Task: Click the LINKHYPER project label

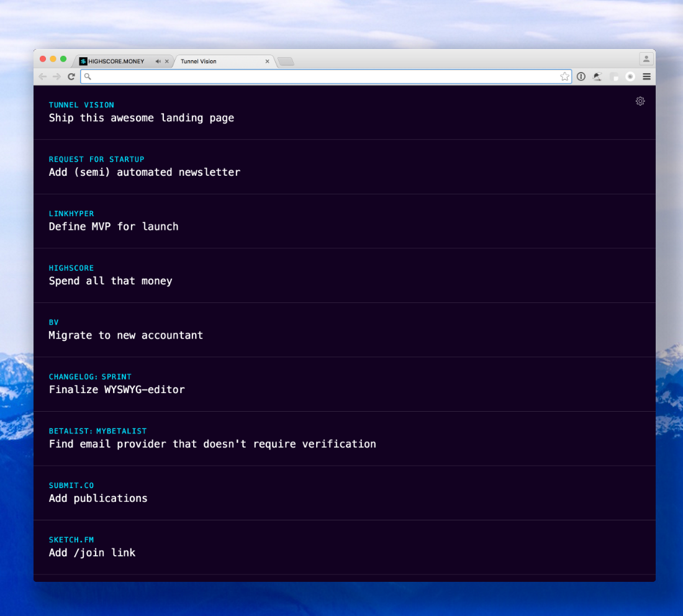Action: tap(71, 214)
